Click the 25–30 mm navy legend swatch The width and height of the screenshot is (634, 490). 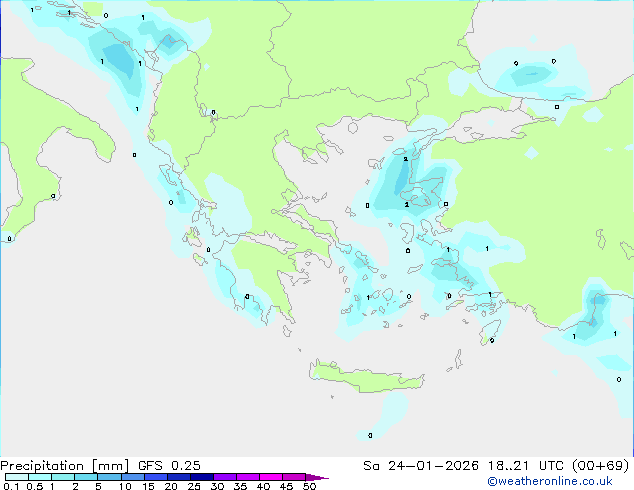pos(202,477)
